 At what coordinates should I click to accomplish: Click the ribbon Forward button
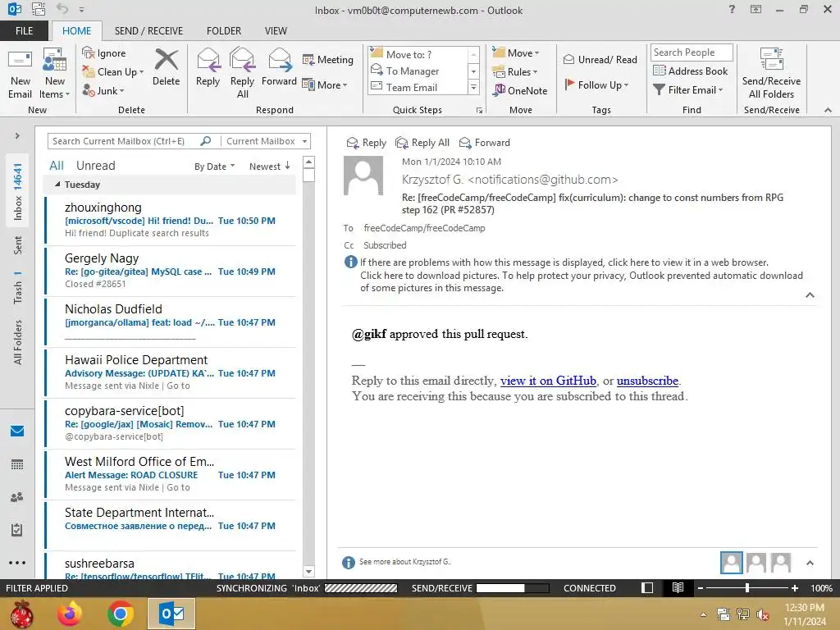(279, 67)
